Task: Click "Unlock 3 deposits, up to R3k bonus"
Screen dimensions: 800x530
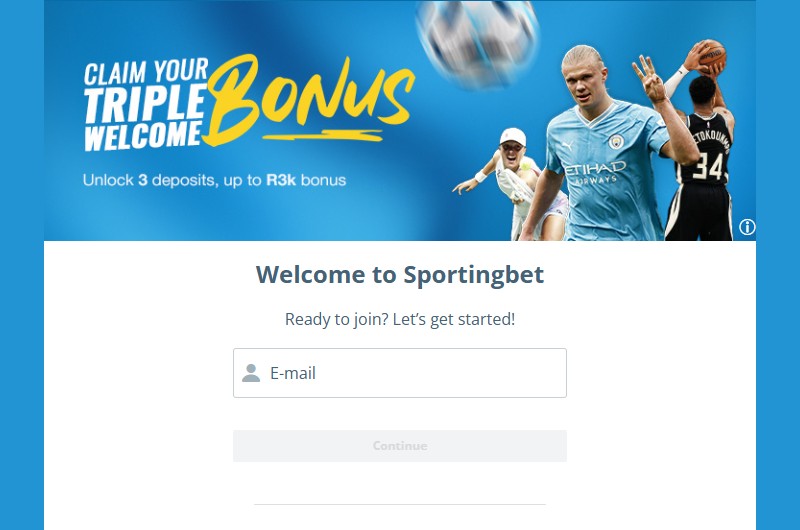Action: point(214,181)
